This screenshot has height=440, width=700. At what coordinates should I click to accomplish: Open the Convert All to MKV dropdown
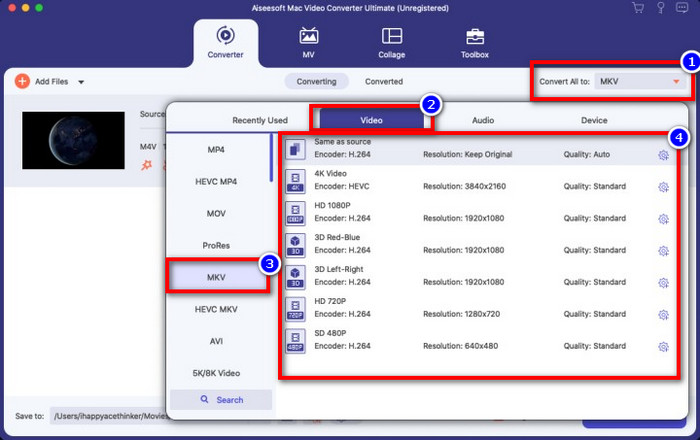click(x=640, y=82)
